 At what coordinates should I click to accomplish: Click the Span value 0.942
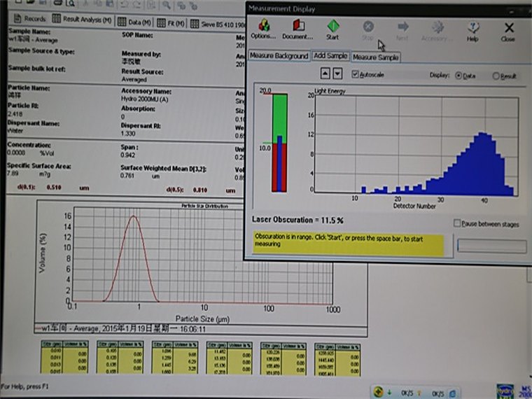click(x=127, y=155)
